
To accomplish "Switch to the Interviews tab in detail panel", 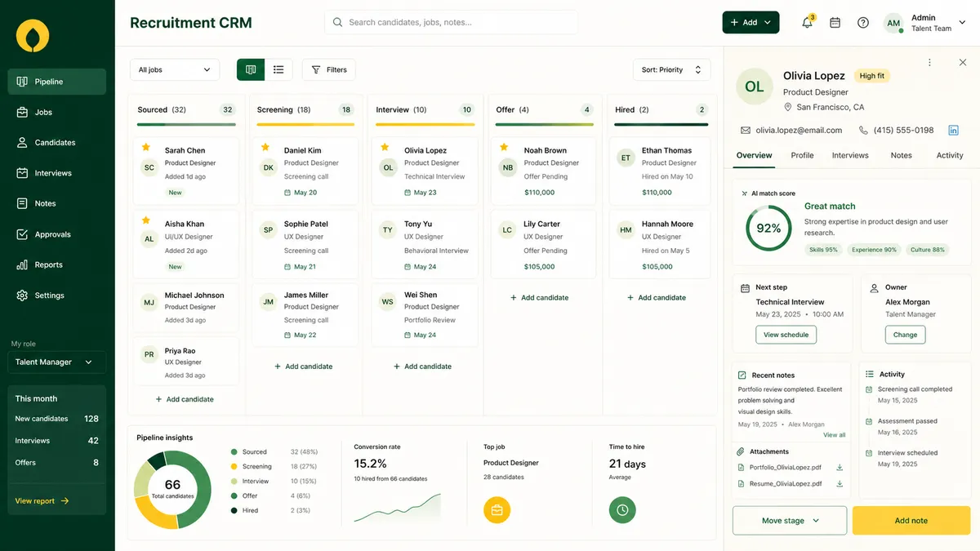I will [850, 155].
